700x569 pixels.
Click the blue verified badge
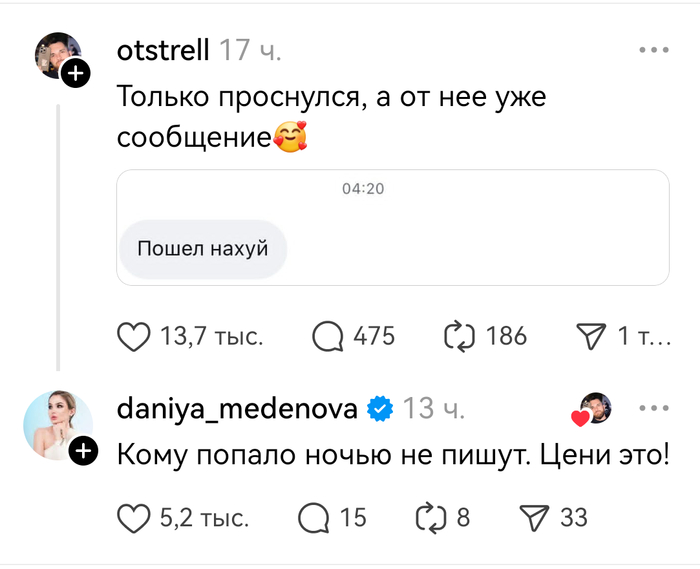(380, 408)
